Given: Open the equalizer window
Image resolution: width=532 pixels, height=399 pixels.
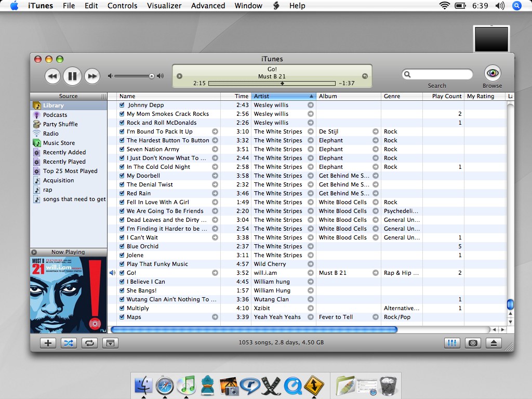Looking at the screenshot, I should [x=452, y=343].
